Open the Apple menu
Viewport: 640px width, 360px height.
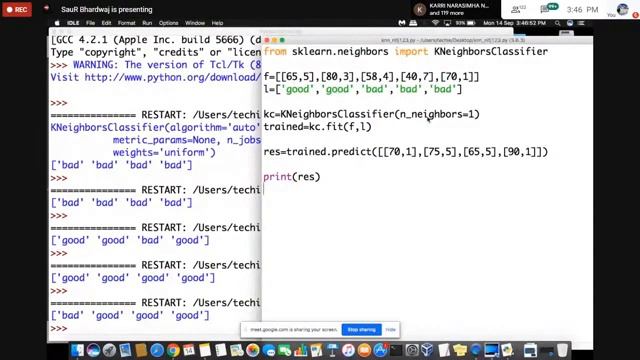tap(57, 23)
